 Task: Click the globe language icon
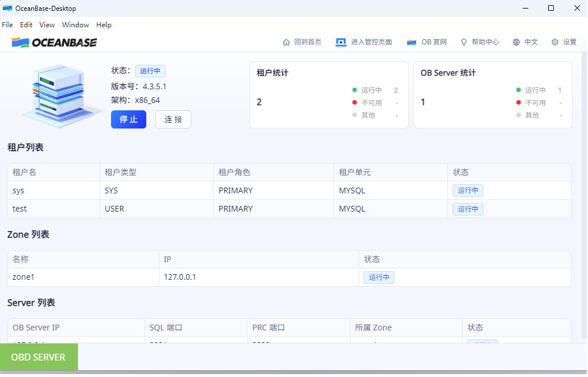pyautogui.click(x=516, y=42)
